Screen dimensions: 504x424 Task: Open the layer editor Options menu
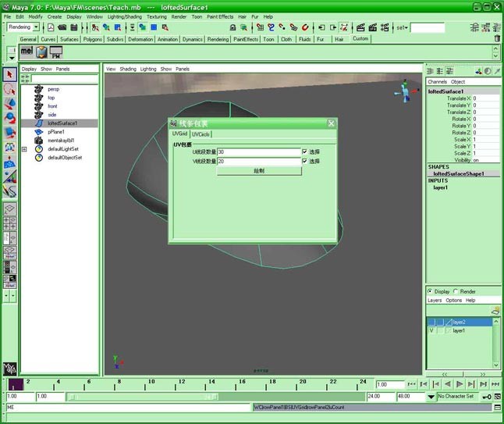pos(453,300)
